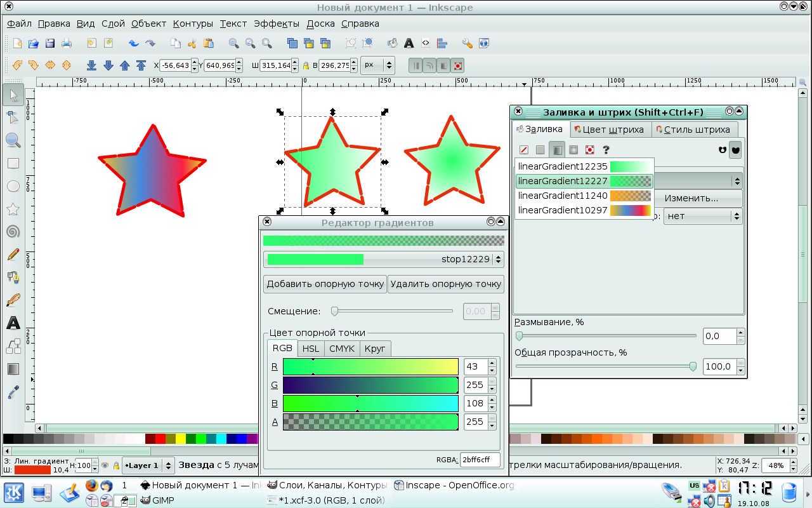Open the XML editor from the toolbar
The image size is (812, 508).
click(x=426, y=43)
